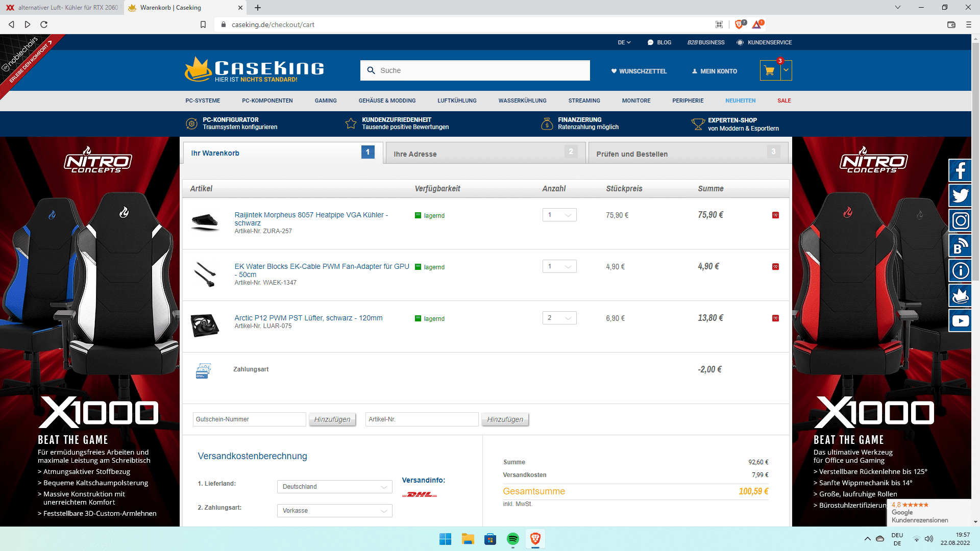Click the Raijintek cooler thumbnail
Image resolution: width=980 pixels, height=551 pixels.
click(205, 222)
